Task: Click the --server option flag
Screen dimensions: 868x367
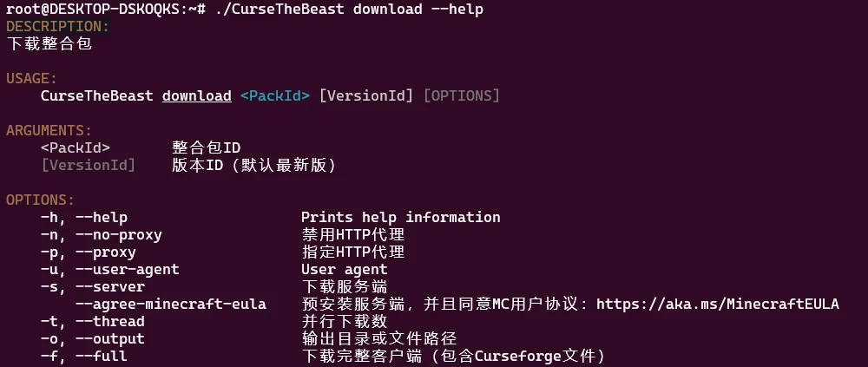Action: pyautogui.click(x=110, y=286)
